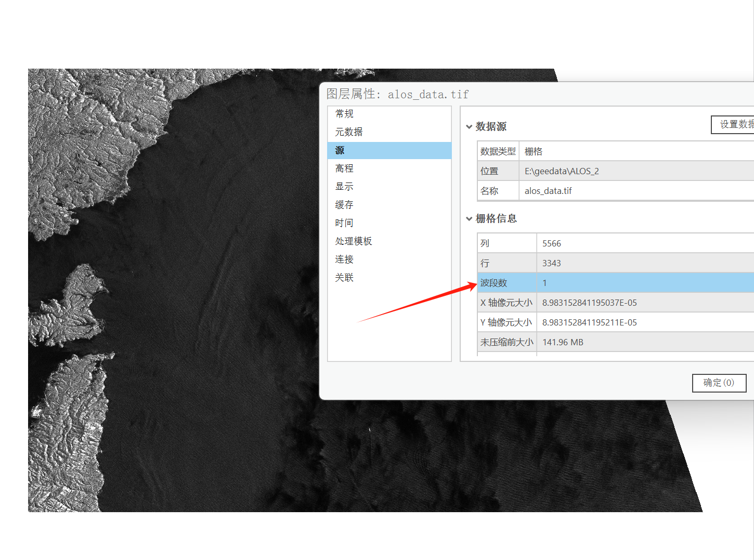点击"未压缩前大小"行的 141.96 MB
The height and width of the screenshot is (560, 754).
pyautogui.click(x=563, y=342)
